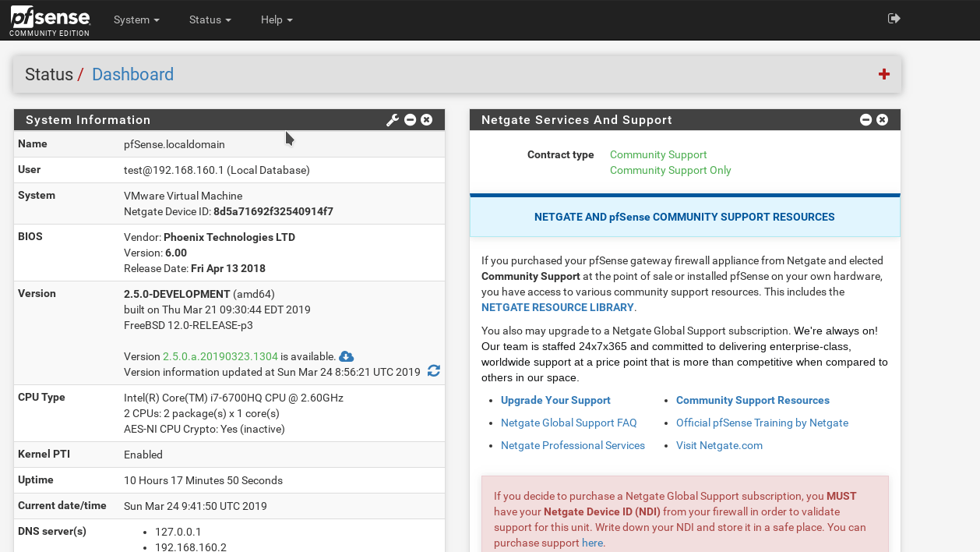The height and width of the screenshot is (552, 980).
Task: Click the BIOS release date Fri Apr 13 2018
Action: 227,268
